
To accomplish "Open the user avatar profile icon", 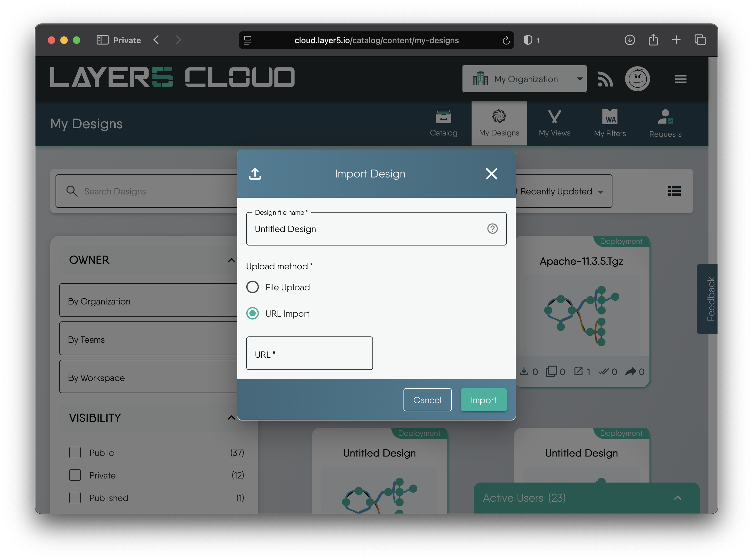I will [x=637, y=79].
